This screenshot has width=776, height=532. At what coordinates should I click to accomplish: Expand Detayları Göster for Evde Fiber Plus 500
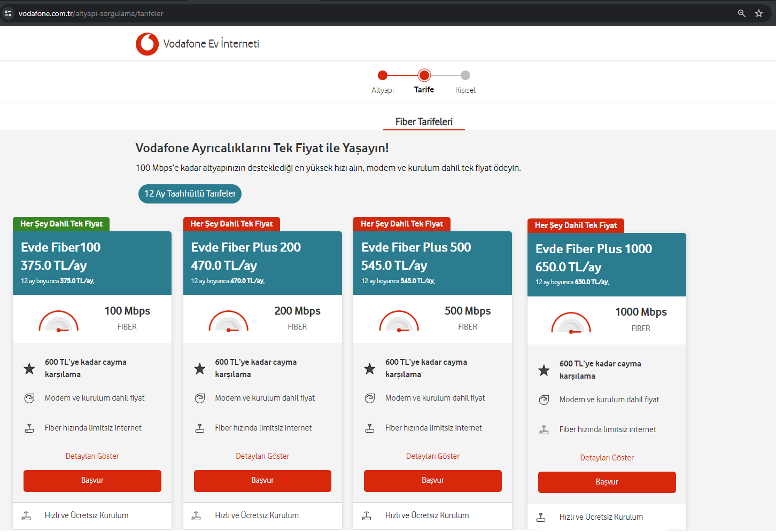click(433, 456)
